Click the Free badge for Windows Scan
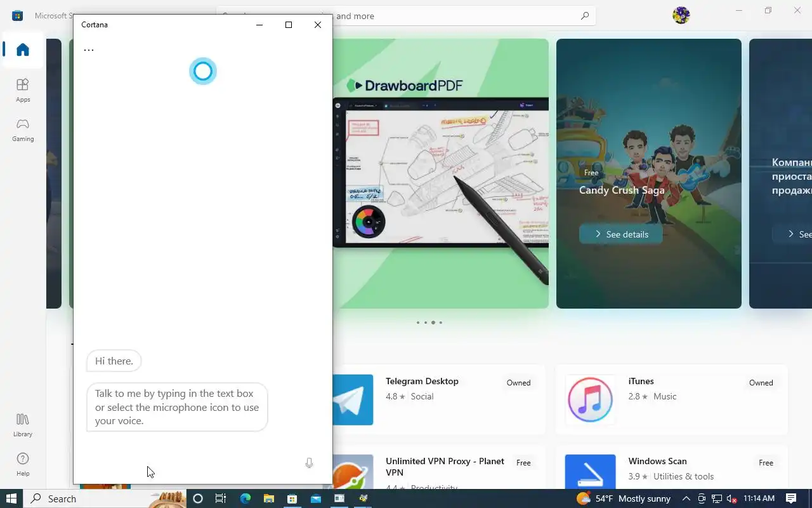Screen dimensions: 812x508 (x=766, y=463)
